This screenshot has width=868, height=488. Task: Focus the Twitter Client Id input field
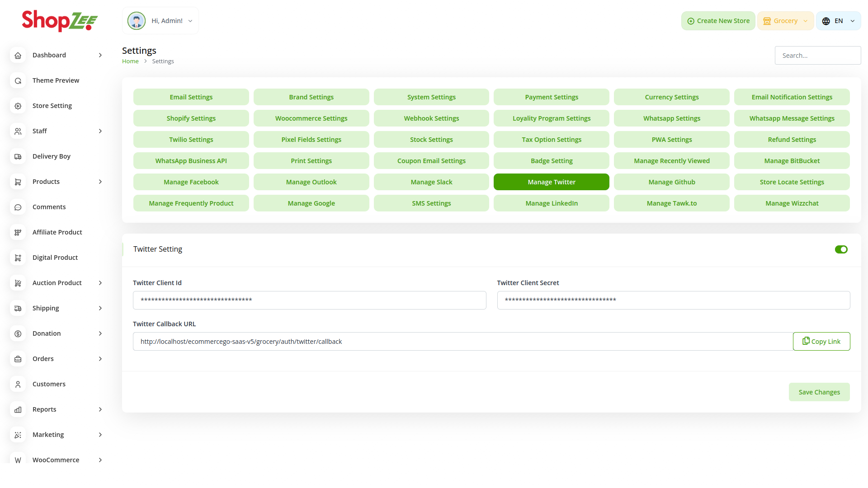[309, 300]
